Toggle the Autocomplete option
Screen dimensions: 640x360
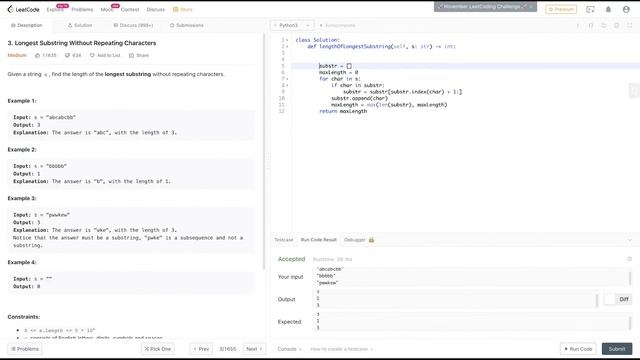(x=337, y=25)
